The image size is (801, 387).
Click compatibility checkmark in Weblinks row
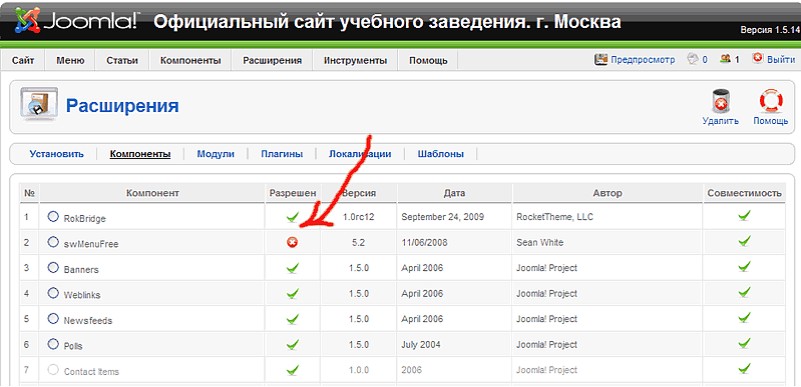click(x=744, y=292)
